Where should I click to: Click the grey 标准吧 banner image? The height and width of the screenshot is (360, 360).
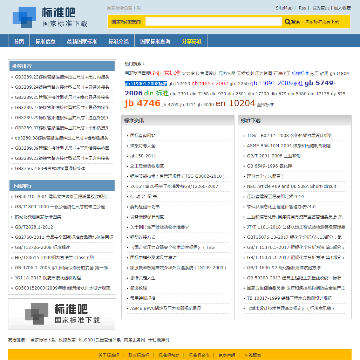[62, 314]
